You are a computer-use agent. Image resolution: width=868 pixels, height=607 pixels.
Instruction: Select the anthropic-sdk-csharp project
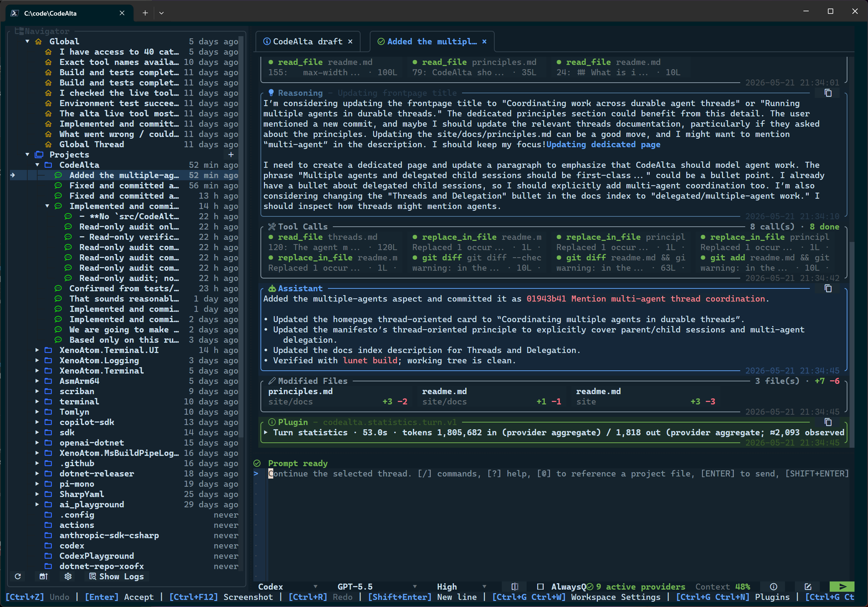click(x=109, y=536)
